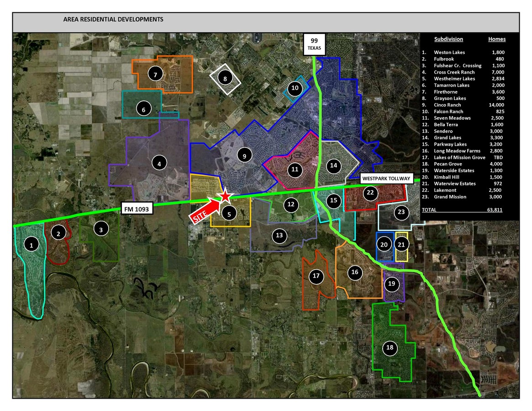
Task: Select numbered marker 9 for Cinco Ranch
Action: tap(245, 156)
